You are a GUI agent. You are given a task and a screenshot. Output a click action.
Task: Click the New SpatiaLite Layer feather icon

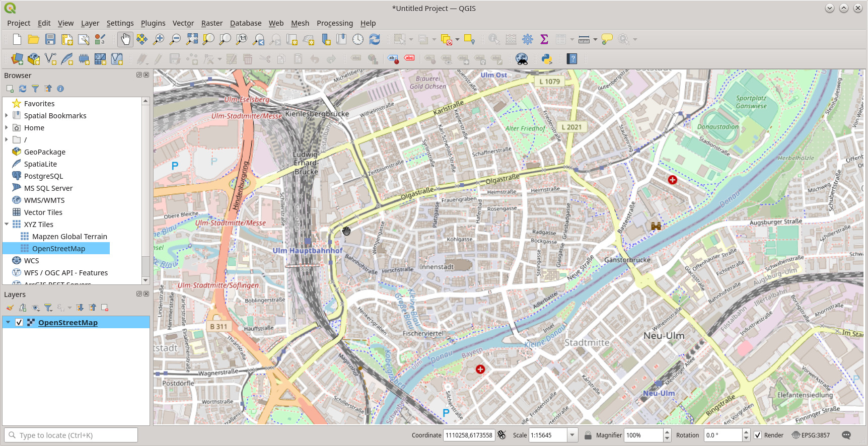click(67, 59)
